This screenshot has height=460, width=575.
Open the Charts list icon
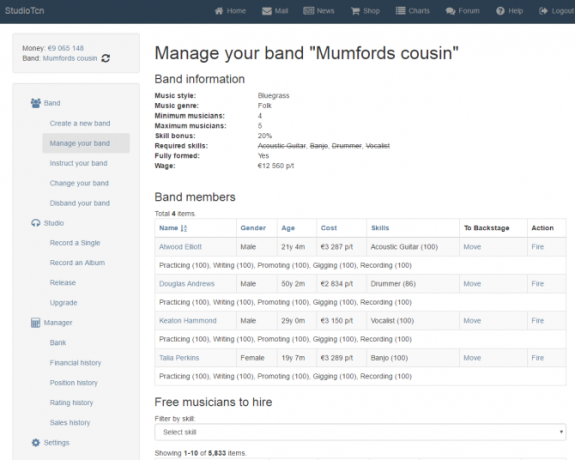coord(400,11)
